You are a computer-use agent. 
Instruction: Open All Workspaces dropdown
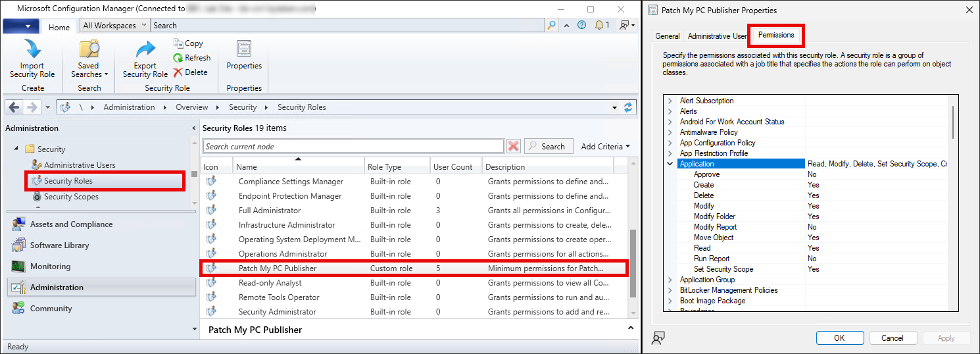115,26
